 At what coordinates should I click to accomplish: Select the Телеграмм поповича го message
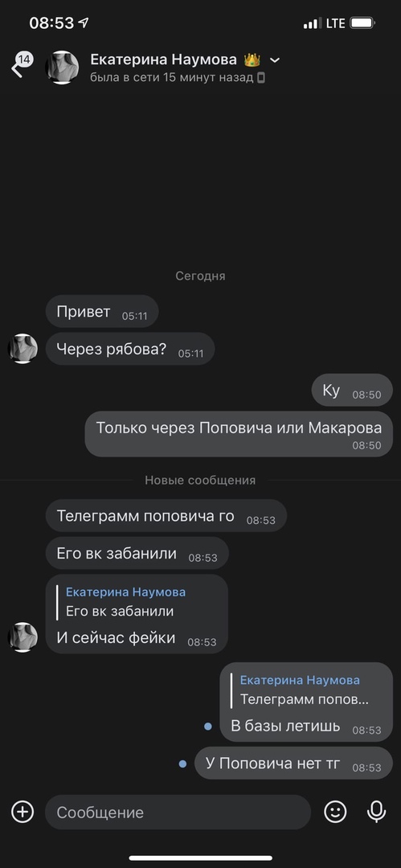coord(166,517)
